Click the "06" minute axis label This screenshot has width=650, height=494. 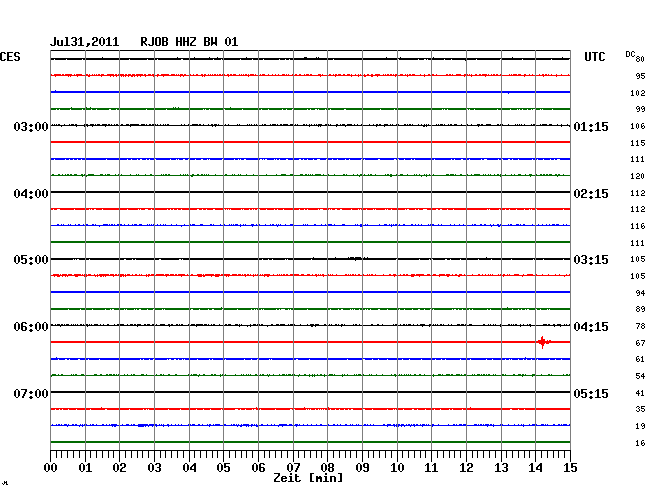pyautogui.click(x=258, y=467)
